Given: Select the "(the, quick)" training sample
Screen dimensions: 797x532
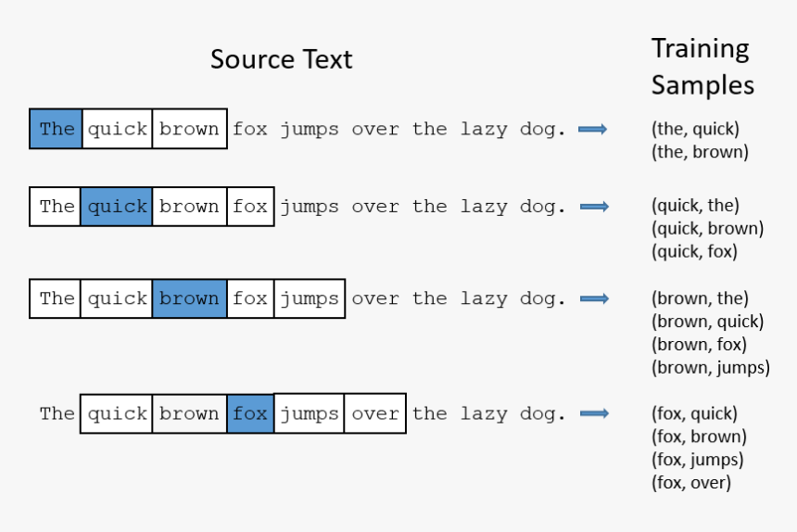Looking at the screenshot, I should coord(695,129).
